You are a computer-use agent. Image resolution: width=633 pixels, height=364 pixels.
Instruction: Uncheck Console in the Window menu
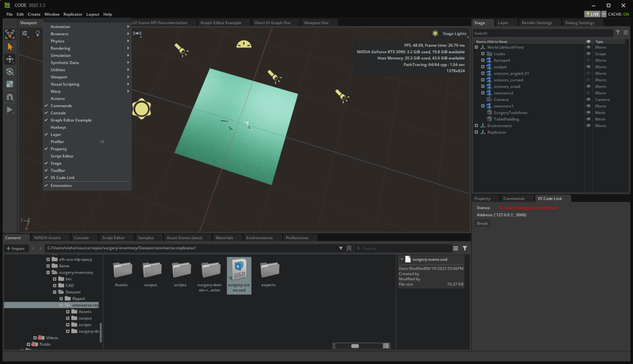tap(58, 113)
